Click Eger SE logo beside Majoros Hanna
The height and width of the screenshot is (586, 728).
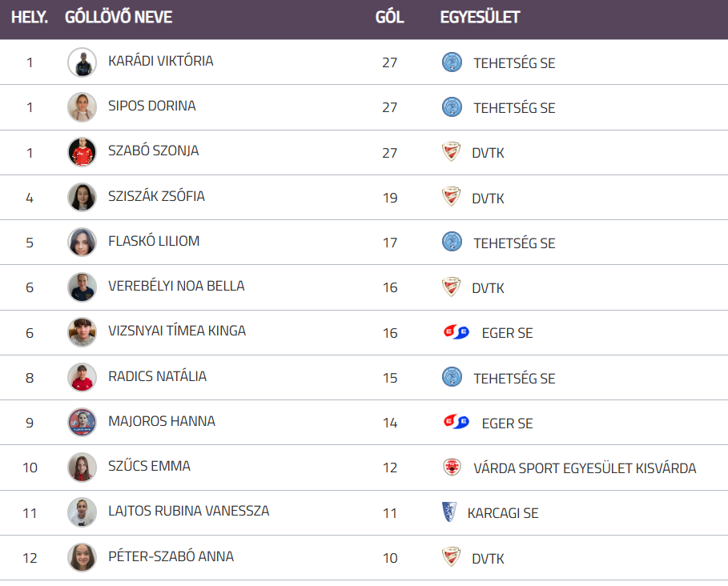[456, 423]
